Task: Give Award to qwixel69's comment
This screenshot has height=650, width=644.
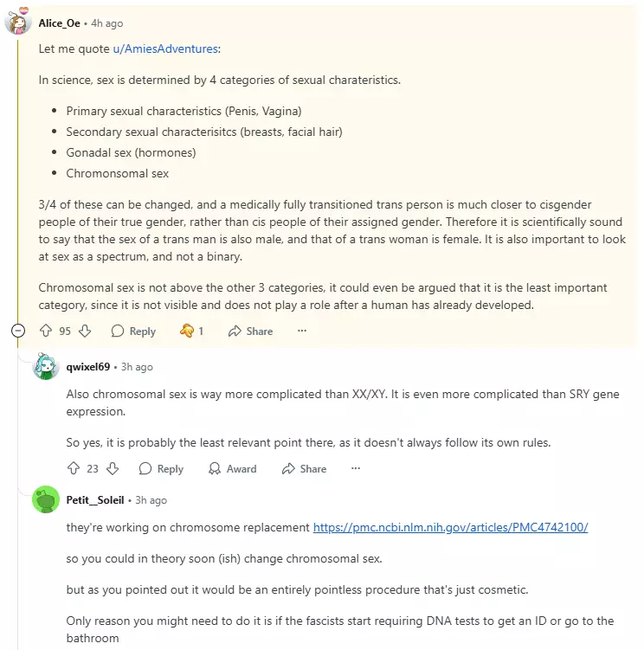Action: coord(232,468)
